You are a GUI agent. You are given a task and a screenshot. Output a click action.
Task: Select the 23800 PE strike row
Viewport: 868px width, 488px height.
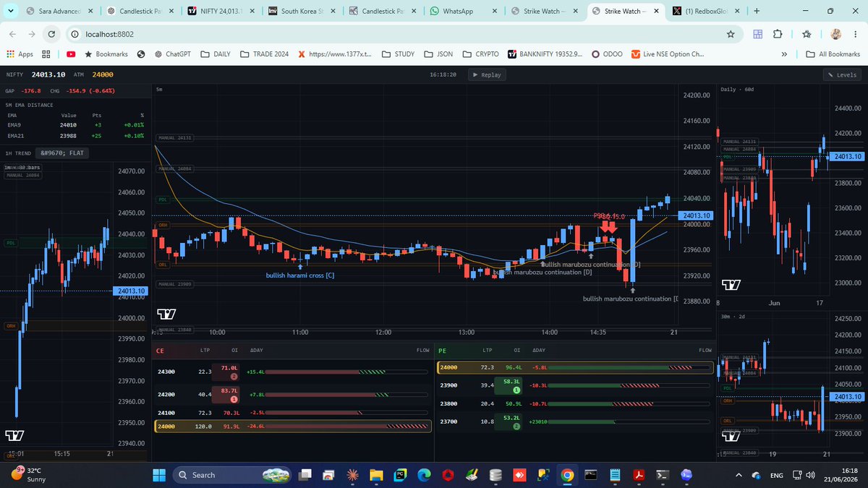[x=576, y=403]
